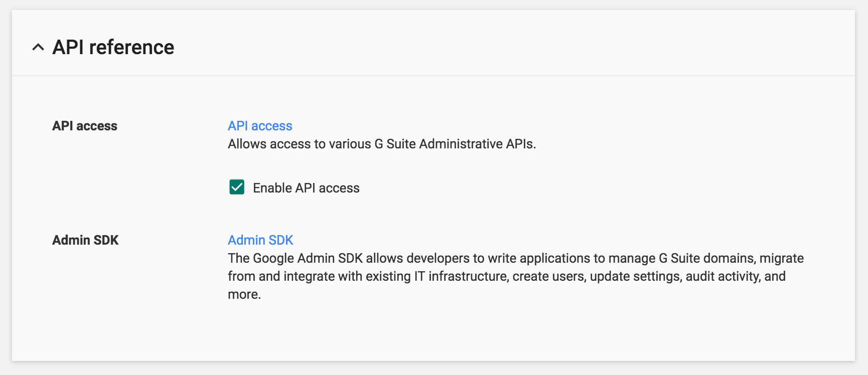Open the blue API access link
The width and height of the screenshot is (868, 375).
260,126
